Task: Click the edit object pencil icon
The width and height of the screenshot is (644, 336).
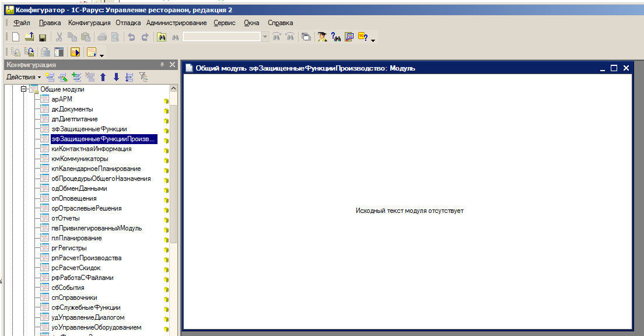Action: click(63, 77)
